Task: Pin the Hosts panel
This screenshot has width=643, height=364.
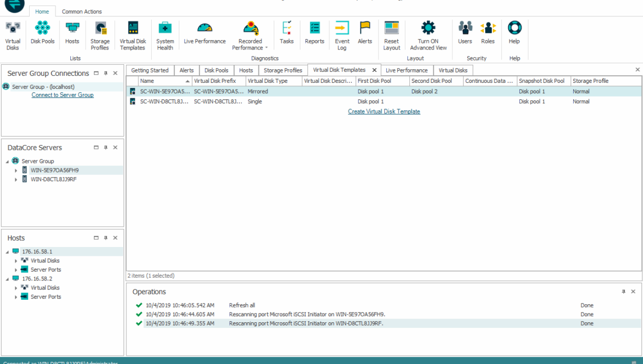Action: (106, 238)
